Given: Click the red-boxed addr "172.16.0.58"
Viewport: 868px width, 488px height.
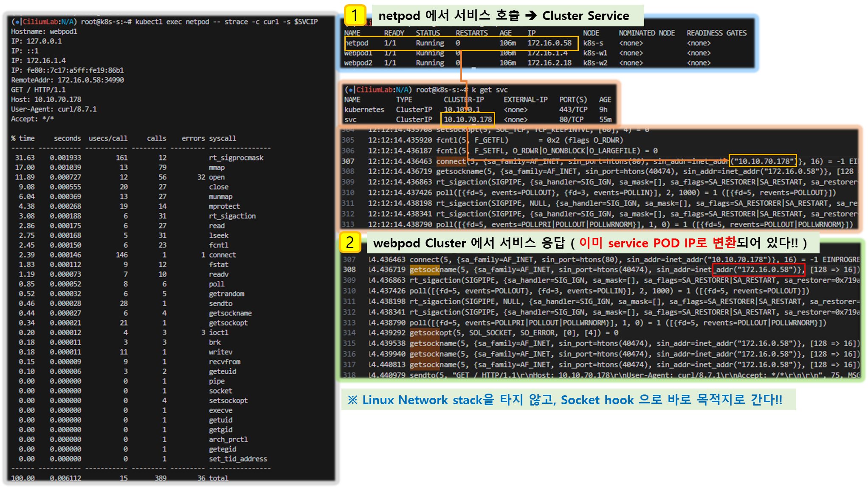Looking at the screenshot, I should pyautogui.click(x=758, y=270).
